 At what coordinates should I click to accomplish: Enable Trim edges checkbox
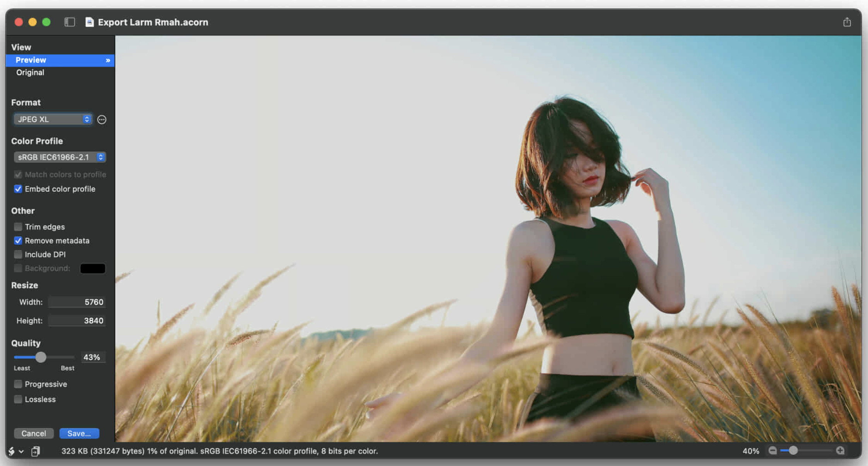click(x=18, y=227)
